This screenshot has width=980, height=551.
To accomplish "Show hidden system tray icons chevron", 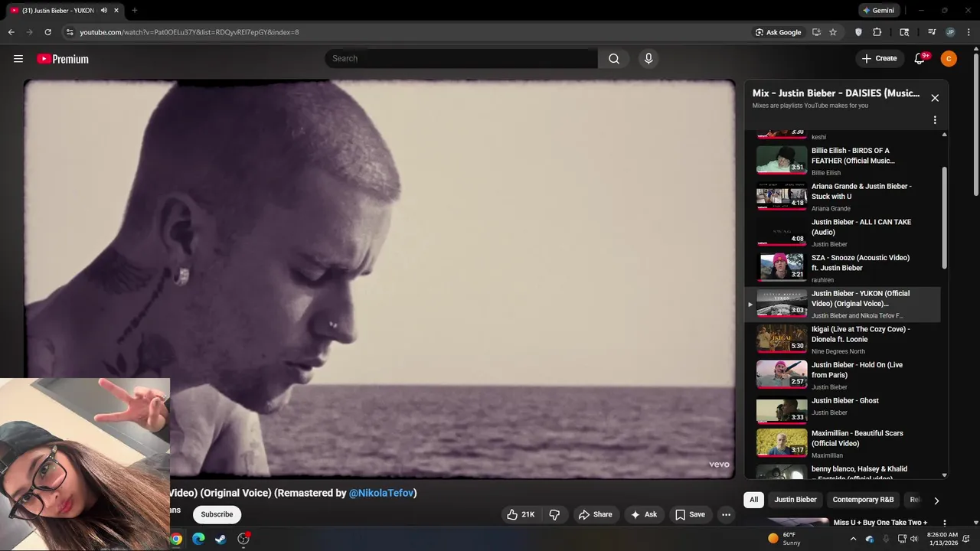I will click(x=854, y=539).
